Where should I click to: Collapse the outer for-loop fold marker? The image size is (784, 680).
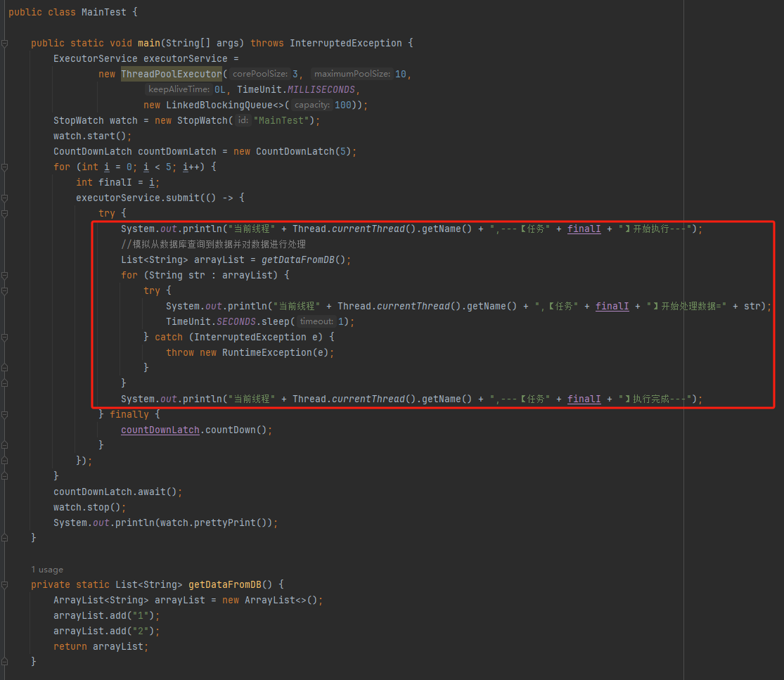pyautogui.click(x=4, y=167)
